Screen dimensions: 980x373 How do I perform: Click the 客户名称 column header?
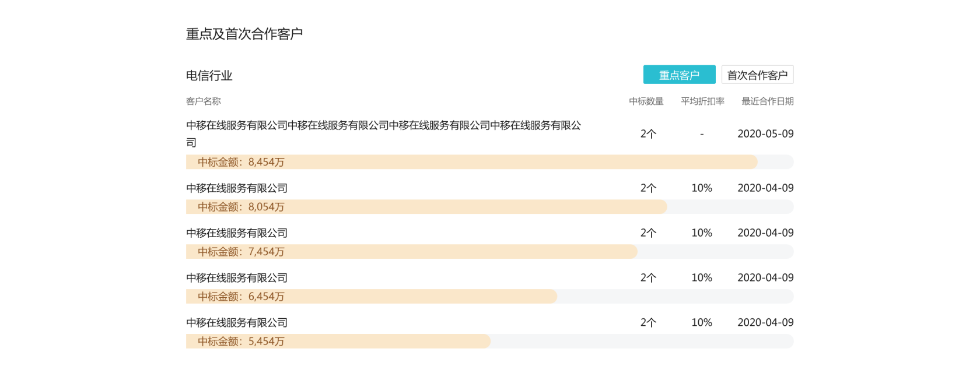(x=204, y=101)
